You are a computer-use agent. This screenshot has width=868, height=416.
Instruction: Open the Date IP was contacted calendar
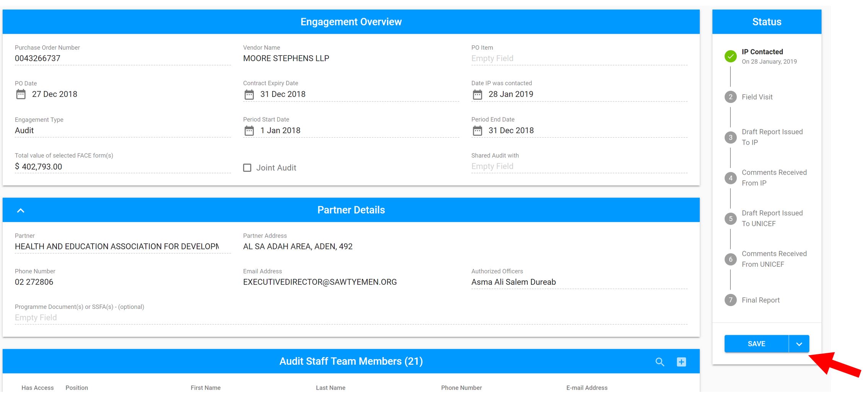click(x=478, y=94)
